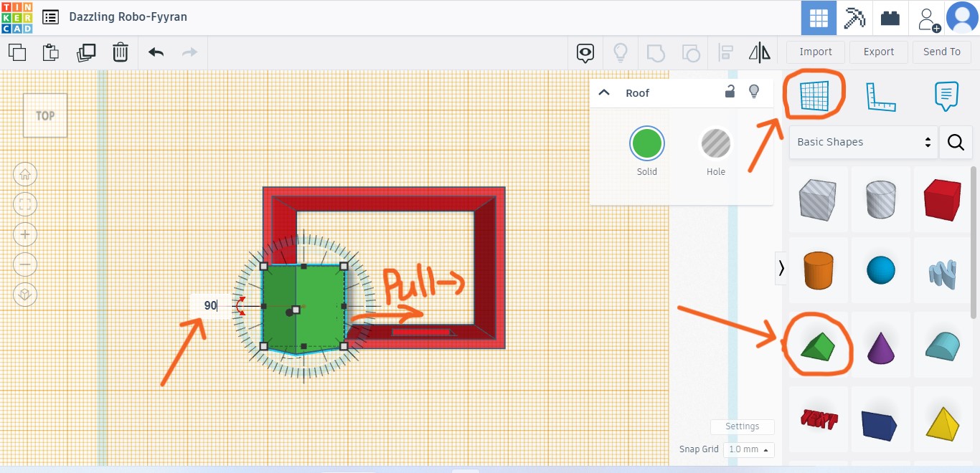Redo the last undone action
Viewport: 980px width, 473px height.
point(189,52)
